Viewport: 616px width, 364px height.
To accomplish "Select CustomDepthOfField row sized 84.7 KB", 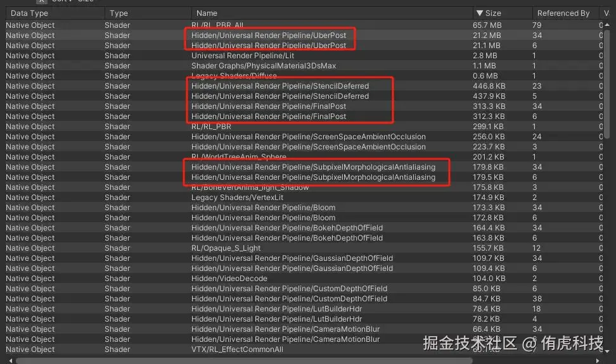I will [x=303, y=299].
